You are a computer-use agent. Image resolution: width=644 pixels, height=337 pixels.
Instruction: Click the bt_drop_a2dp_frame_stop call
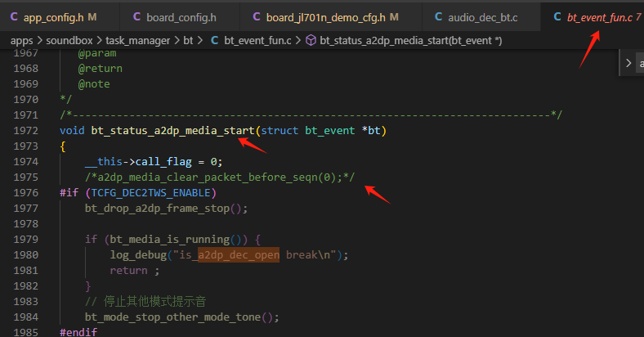(166, 209)
